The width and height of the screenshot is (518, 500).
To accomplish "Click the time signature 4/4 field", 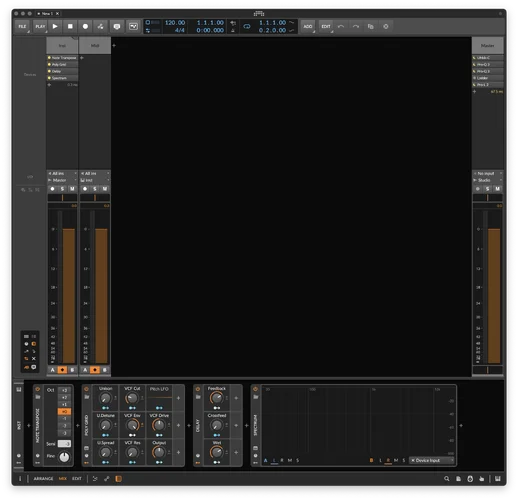I will pos(179,30).
